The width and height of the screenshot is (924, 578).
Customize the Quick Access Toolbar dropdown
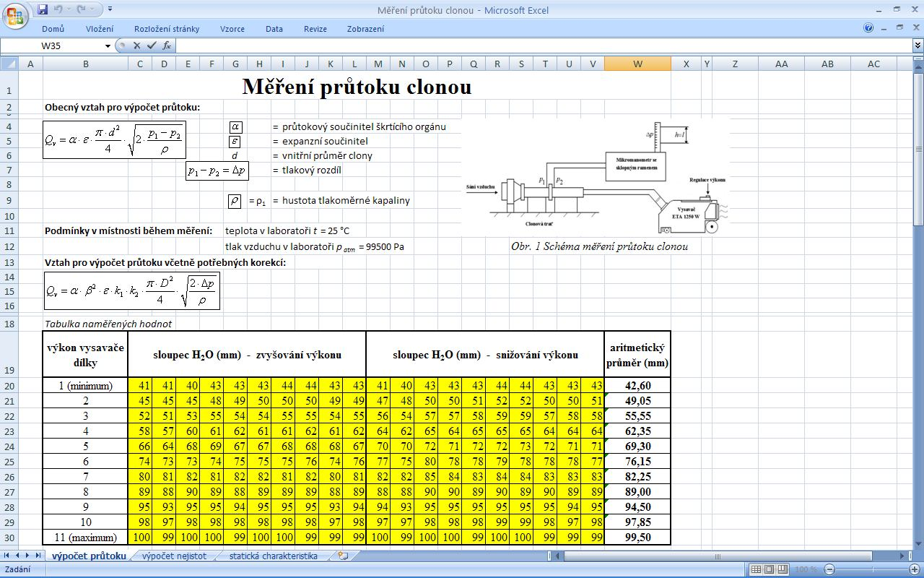click(x=110, y=9)
